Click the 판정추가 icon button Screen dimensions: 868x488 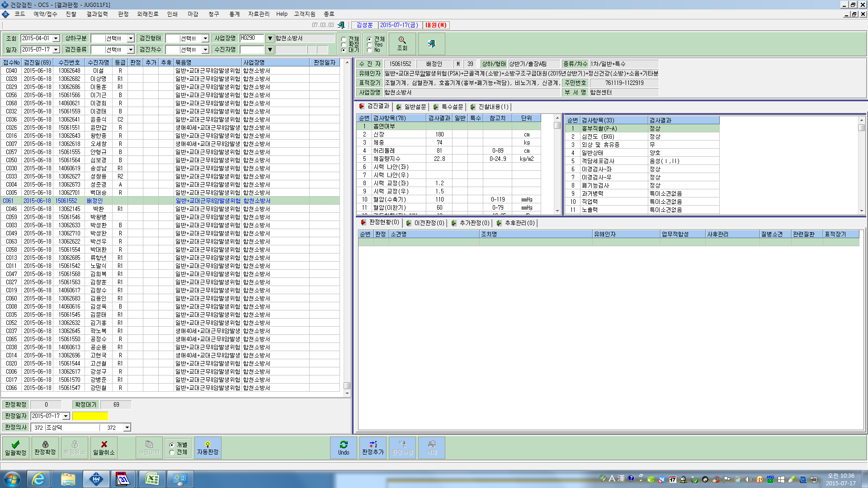373,447
